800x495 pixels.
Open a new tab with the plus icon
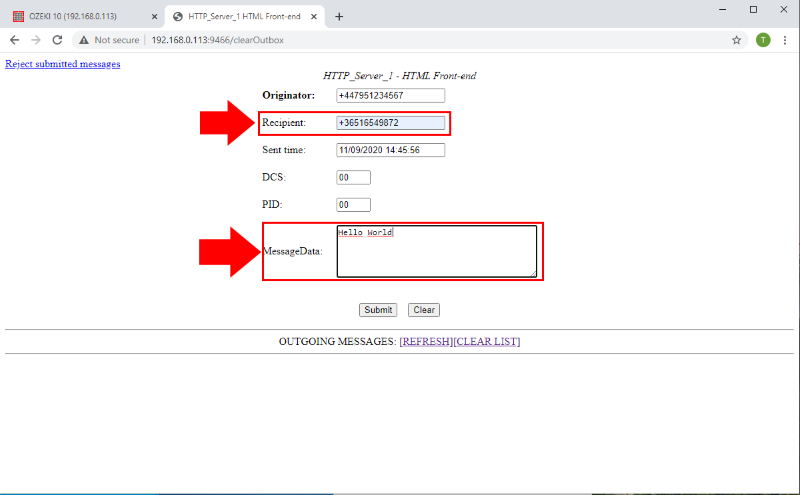point(339,16)
